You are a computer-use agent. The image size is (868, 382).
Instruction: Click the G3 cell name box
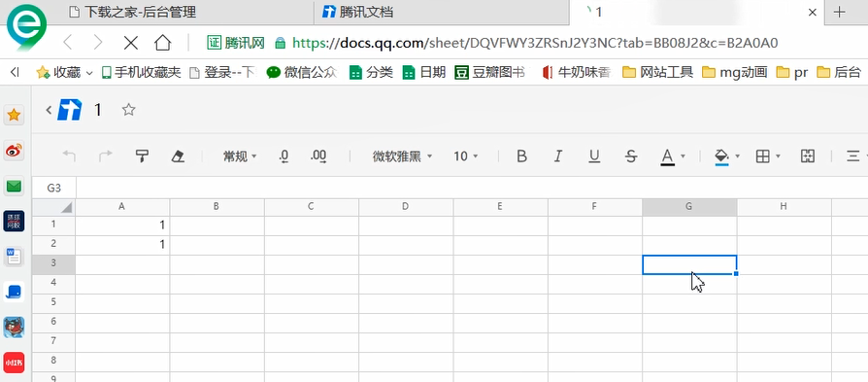[x=53, y=188]
